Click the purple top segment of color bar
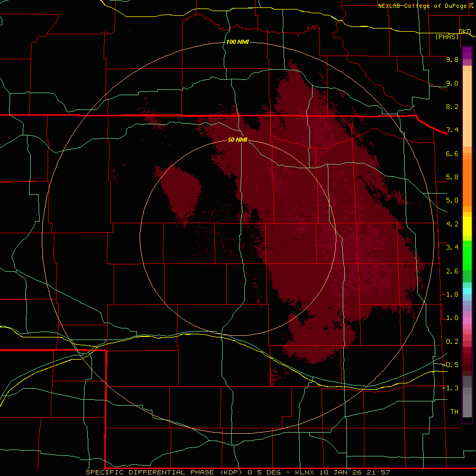 pyautogui.click(x=467, y=53)
